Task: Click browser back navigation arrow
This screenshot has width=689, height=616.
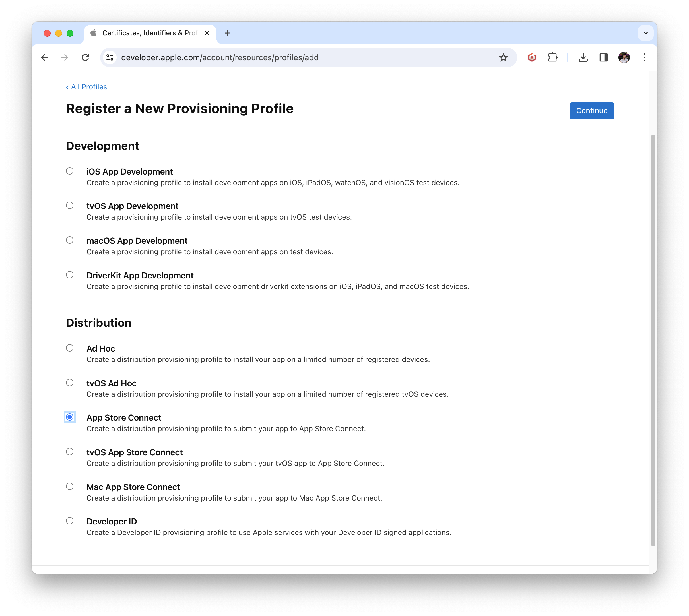Action: [x=46, y=57]
